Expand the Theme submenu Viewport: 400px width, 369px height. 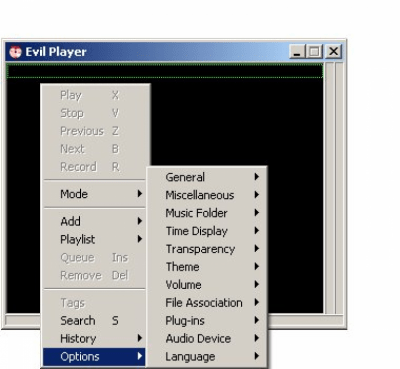click(x=207, y=267)
